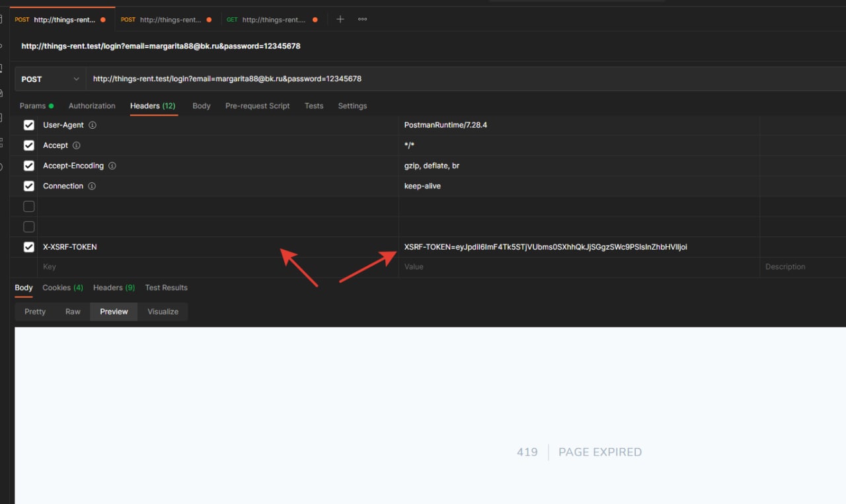
Task: Select the Headers (12) request tab
Action: tap(153, 106)
